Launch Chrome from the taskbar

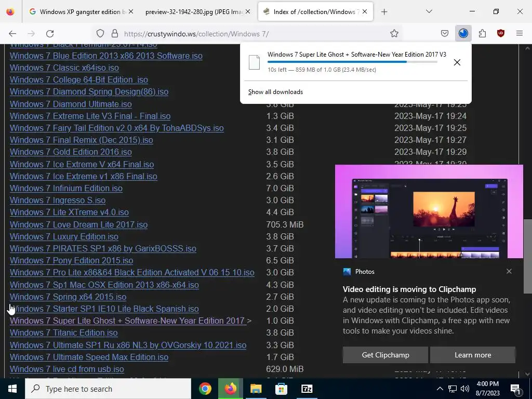(205, 389)
